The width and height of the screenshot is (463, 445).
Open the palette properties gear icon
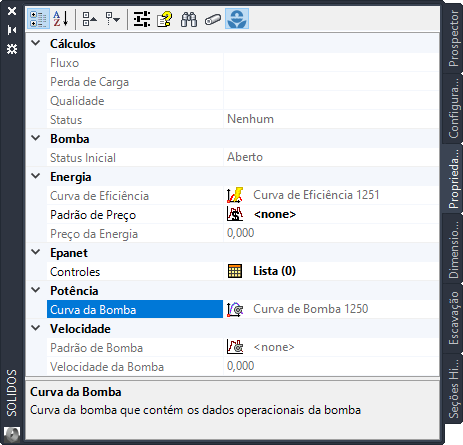[12, 49]
